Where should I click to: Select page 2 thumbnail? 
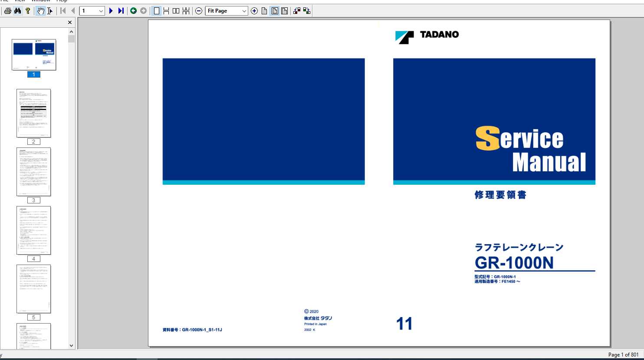click(x=34, y=113)
